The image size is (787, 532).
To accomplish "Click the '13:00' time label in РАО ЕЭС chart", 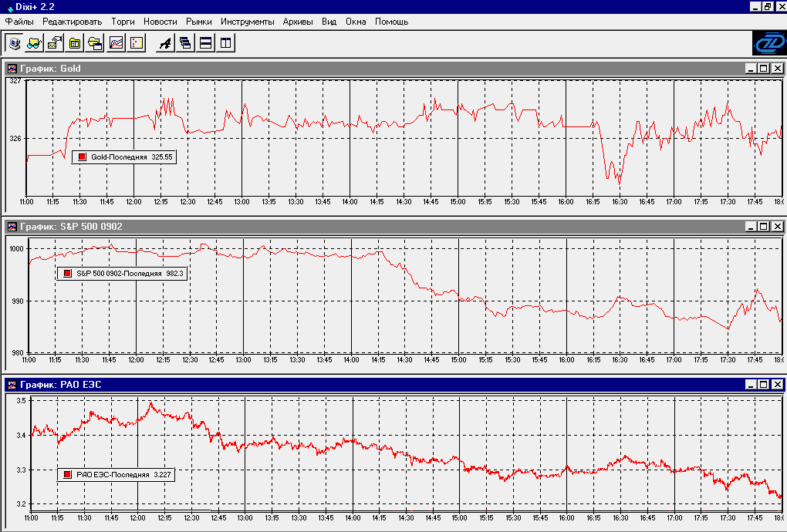I will 245,517.
